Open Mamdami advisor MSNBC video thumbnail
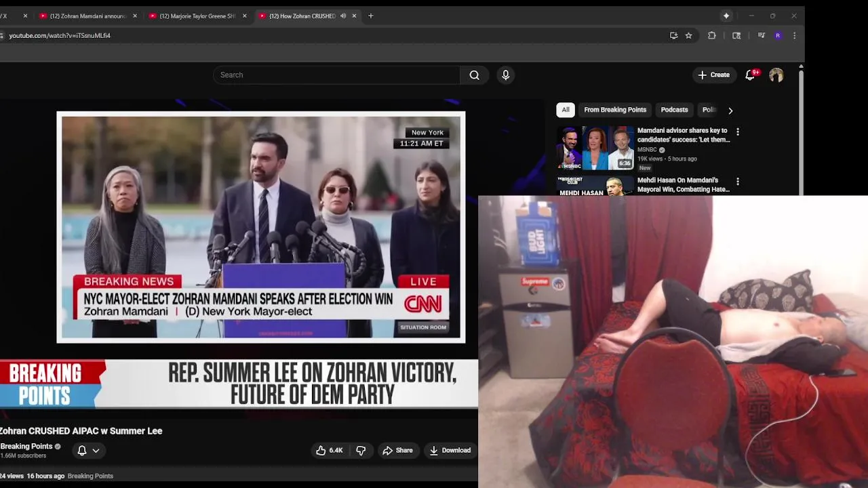The image size is (868, 488). point(595,148)
